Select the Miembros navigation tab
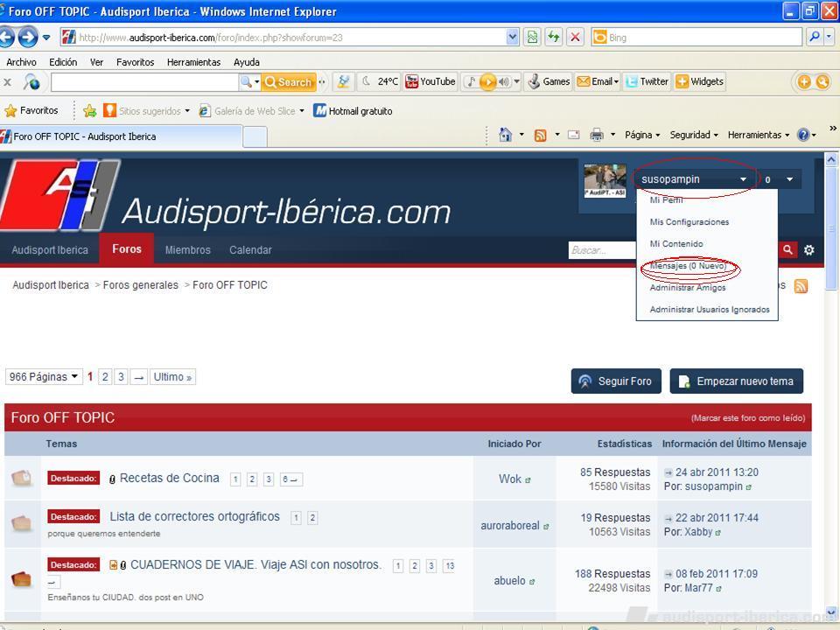 pos(187,249)
